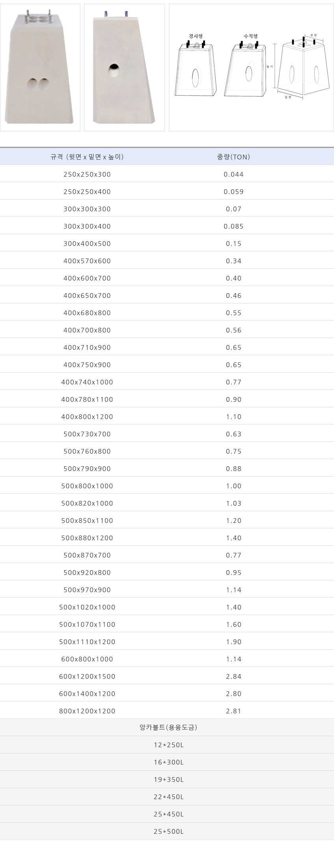Open the single-hole concrete block photo
The height and width of the screenshot is (868, 334).
point(124,67)
